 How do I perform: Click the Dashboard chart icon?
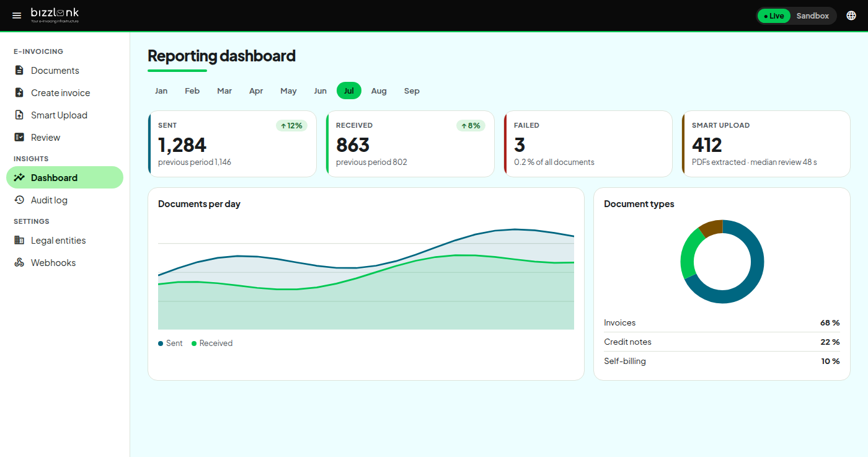[x=19, y=177]
